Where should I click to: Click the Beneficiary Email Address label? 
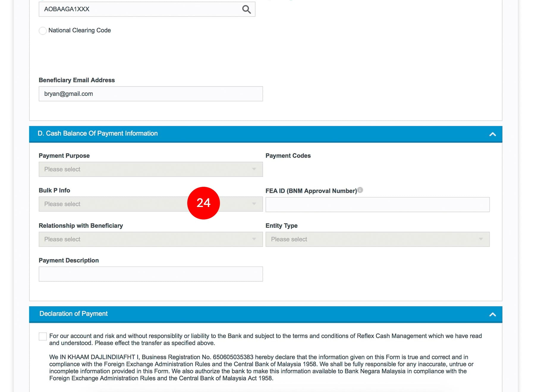77,80
